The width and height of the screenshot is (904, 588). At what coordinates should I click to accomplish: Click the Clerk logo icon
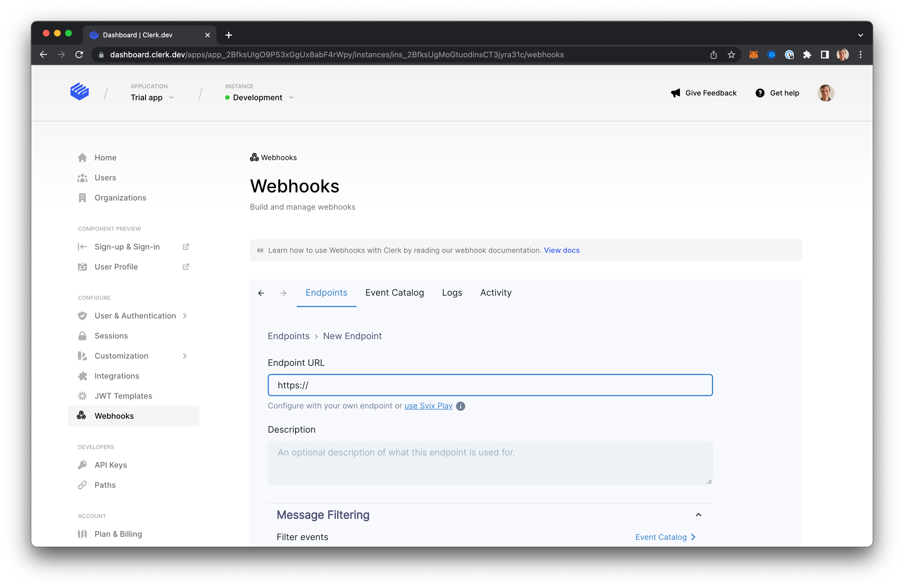(x=79, y=92)
